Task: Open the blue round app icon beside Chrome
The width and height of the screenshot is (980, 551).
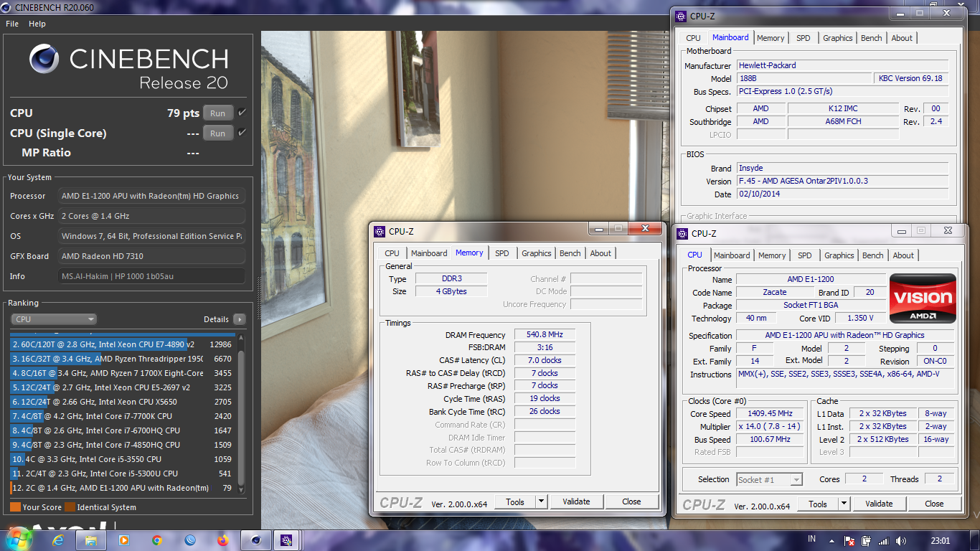Action: [x=190, y=540]
